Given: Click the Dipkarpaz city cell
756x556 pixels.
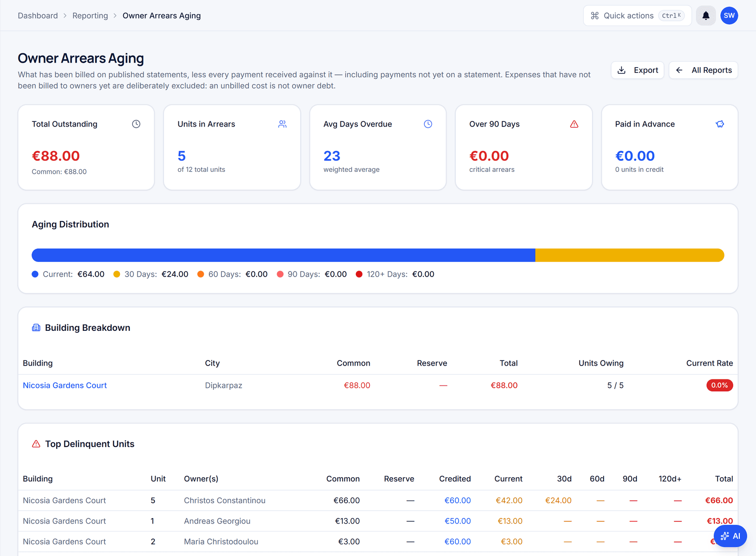Looking at the screenshot, I should (224, 385).
